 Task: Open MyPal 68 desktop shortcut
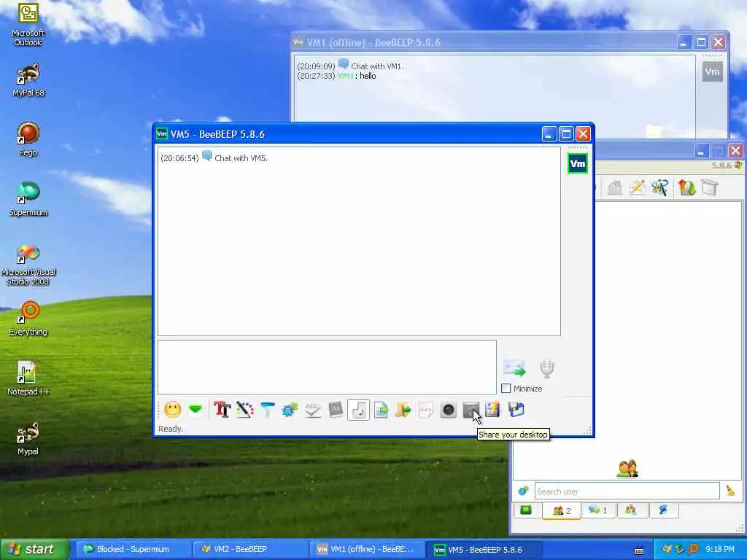(x=28, y=80)
